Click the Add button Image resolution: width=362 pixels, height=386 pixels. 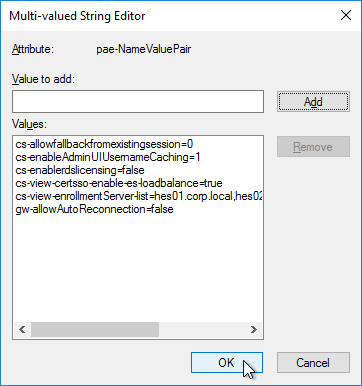click(313, 102)
